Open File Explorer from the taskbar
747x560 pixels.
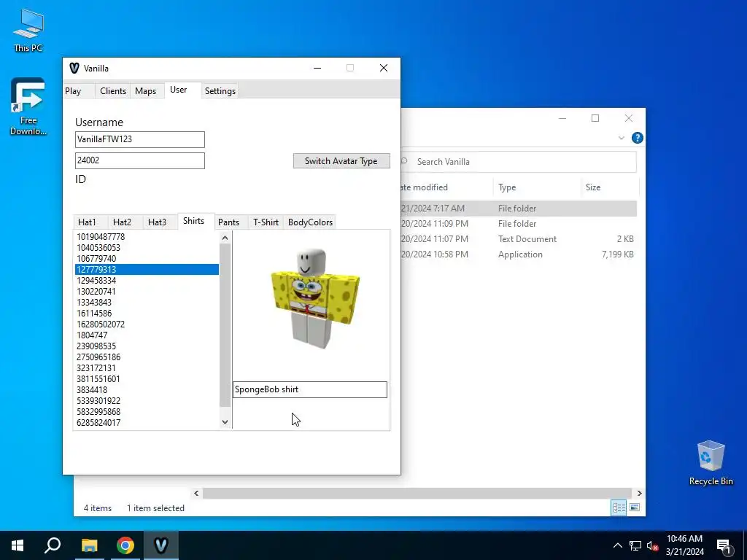click(89, 545)
